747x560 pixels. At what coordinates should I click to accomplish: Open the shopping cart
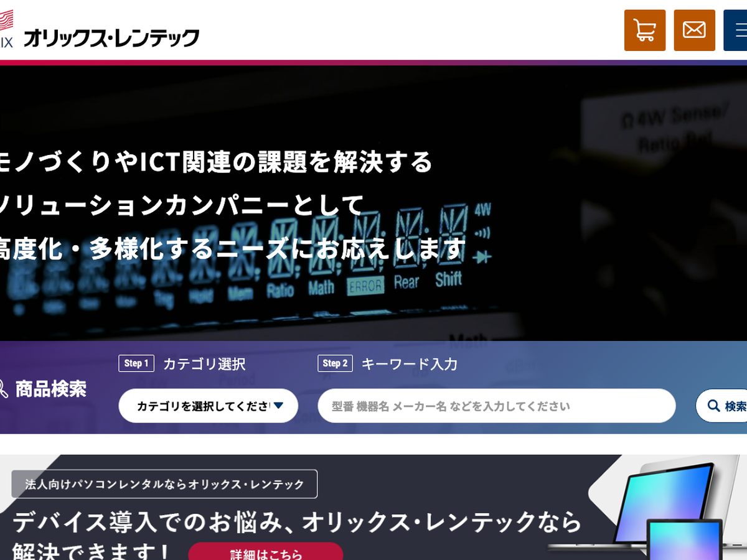point(644,30)
